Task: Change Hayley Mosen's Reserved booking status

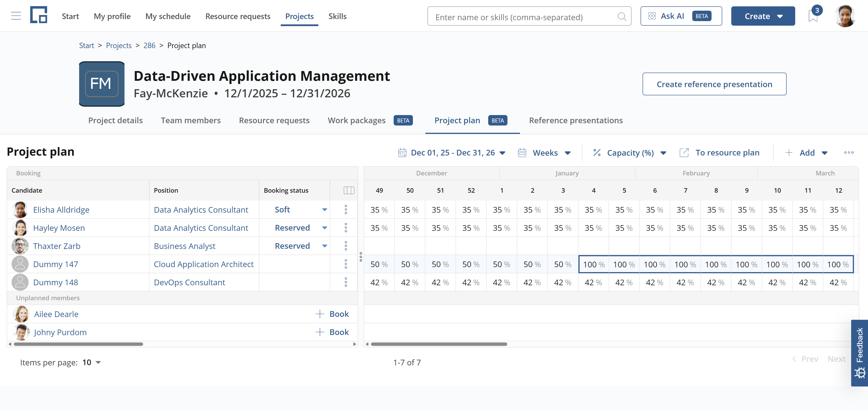Action: pos(301,228)
